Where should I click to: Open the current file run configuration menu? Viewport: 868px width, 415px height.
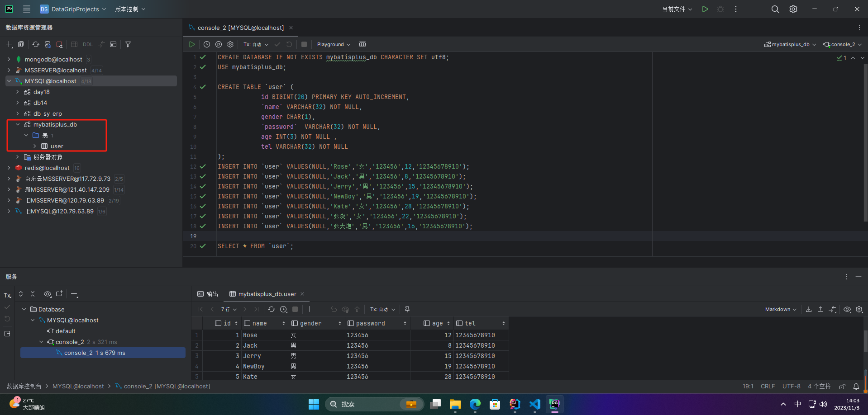[x=677, y=9]
